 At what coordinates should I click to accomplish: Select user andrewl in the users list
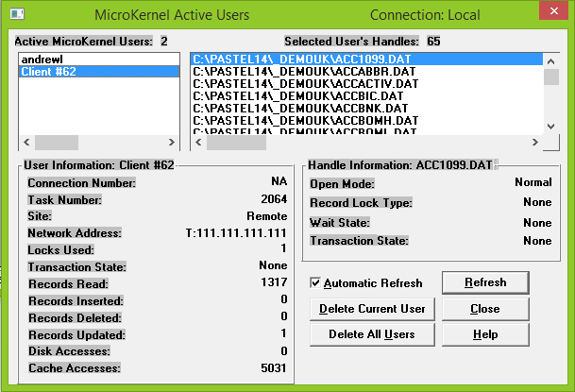99,60
